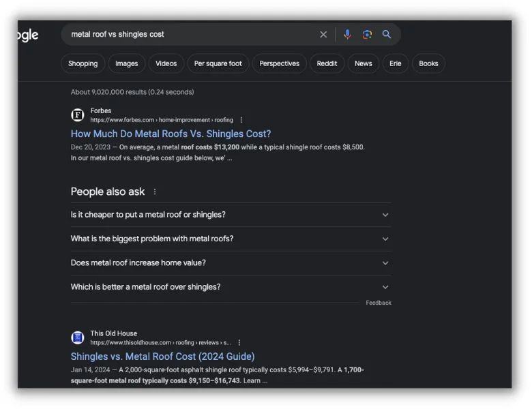
Task: Click the Forbes favicon icon
Action: (x=78, y=115)
